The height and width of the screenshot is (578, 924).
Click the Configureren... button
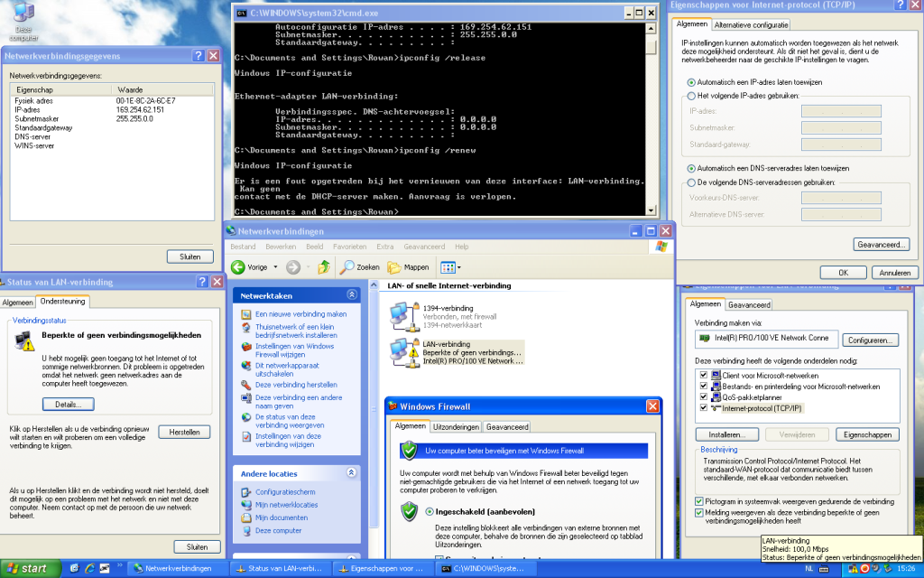point(871,340)
